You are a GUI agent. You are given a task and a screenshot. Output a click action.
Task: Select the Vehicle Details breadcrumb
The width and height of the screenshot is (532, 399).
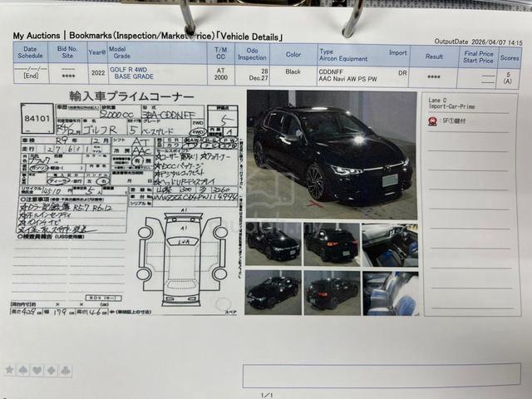coord(249,37)
